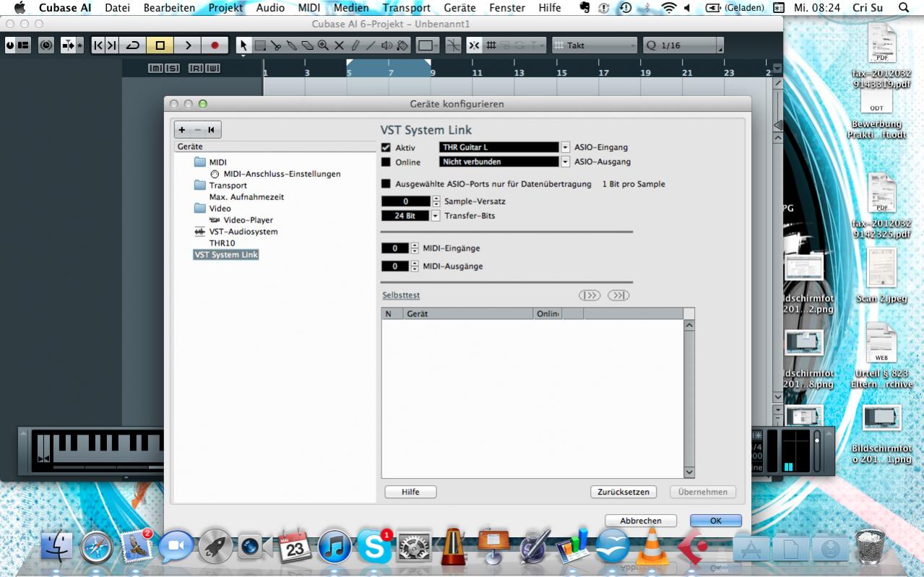
Task: Select THR10 in device list
Action: coord(222,243)
